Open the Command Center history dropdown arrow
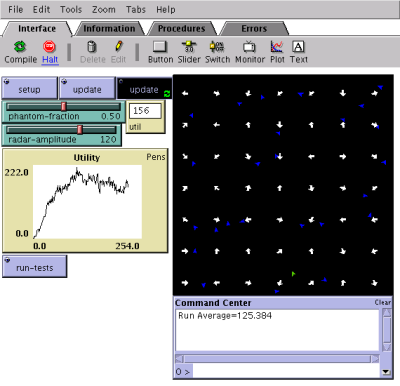 coord(386,372)
